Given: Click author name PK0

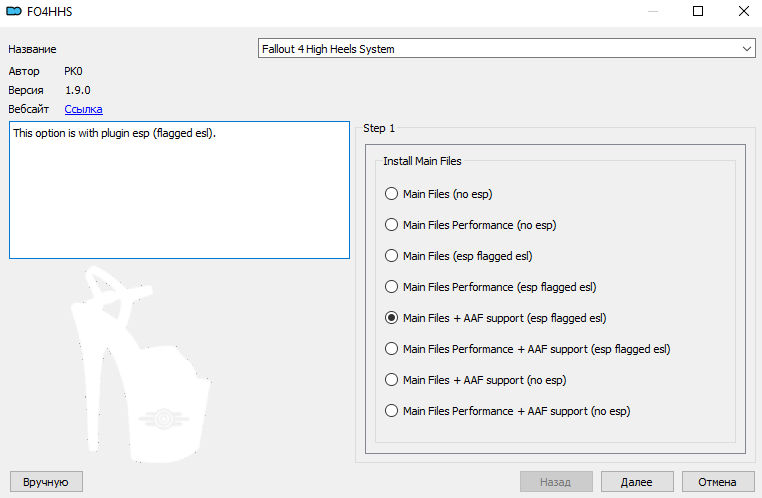Looking at the screenshot, I should coord(73,71).
